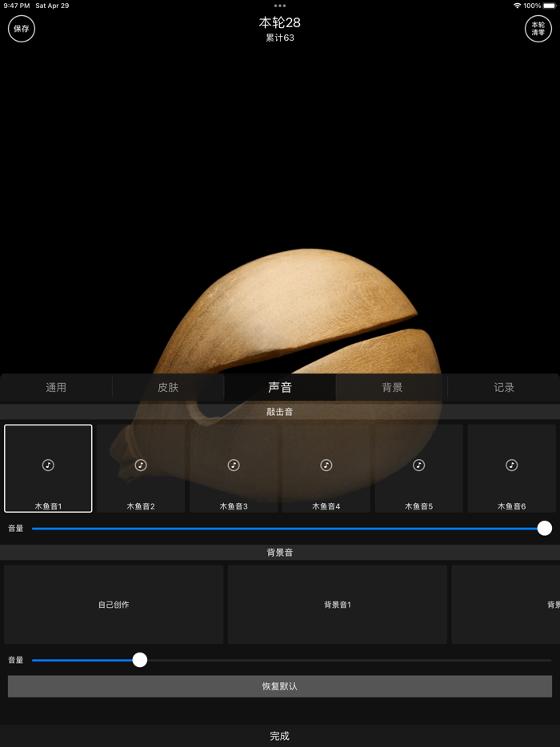Image resolution: width=560 pixels, height=747 pixels.
Task: Adjust the 背景音 volume slider handle
Action: 140,660
